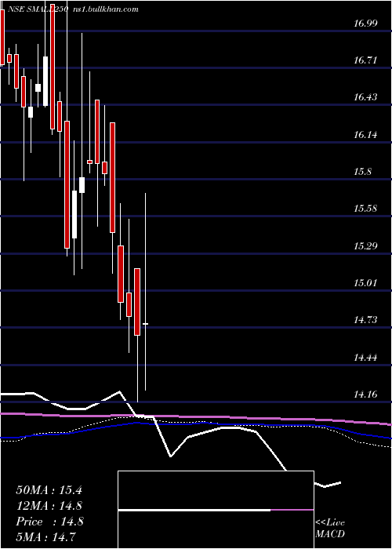
Task: Click the 16.99 price axis label
Action: [365, 24]
